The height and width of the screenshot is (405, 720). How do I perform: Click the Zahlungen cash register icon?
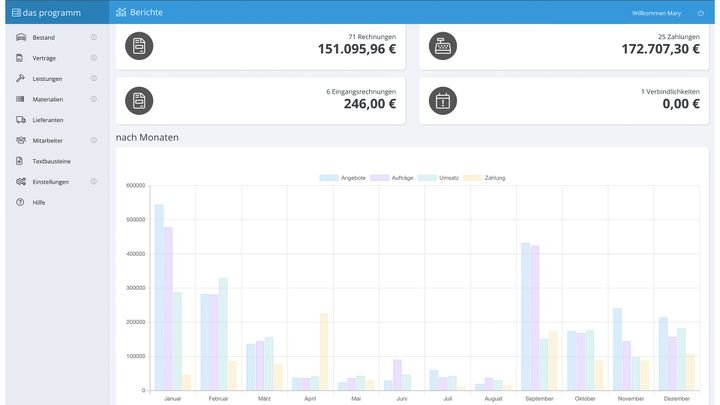point(443,46)
